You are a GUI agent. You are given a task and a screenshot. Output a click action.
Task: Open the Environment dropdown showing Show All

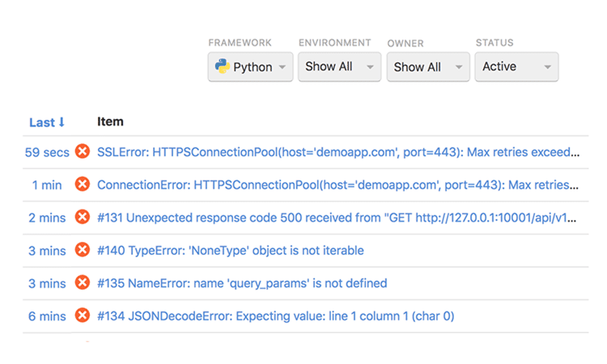pos(339,66)
